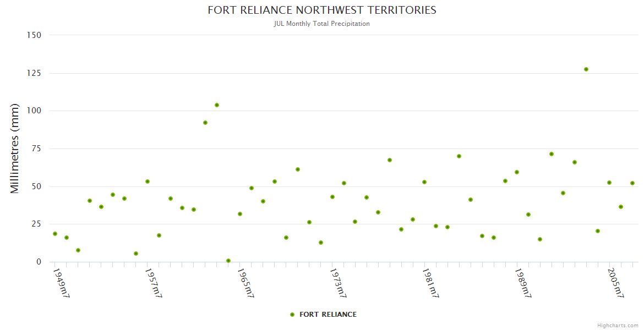
Task: Open the Highcharts.com credit link
Action: tap(618, 325)
